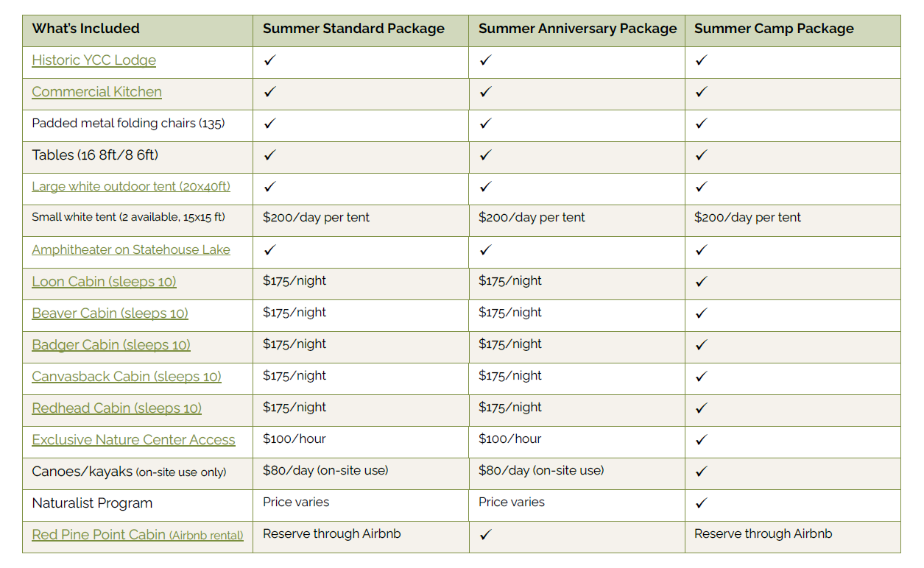Click Amphitheater checkmark under Standard Package

click(x=269, y=250)
